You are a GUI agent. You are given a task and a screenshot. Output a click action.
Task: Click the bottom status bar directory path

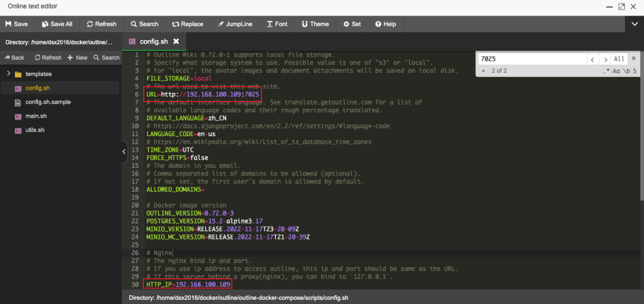pyautogui.click(x=239, y=297)
